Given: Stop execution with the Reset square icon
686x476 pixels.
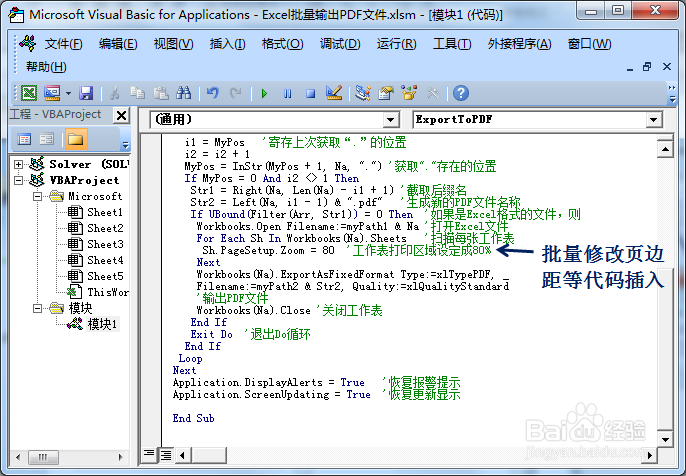Looking at the screenshot, I should [x=311, y=93].
